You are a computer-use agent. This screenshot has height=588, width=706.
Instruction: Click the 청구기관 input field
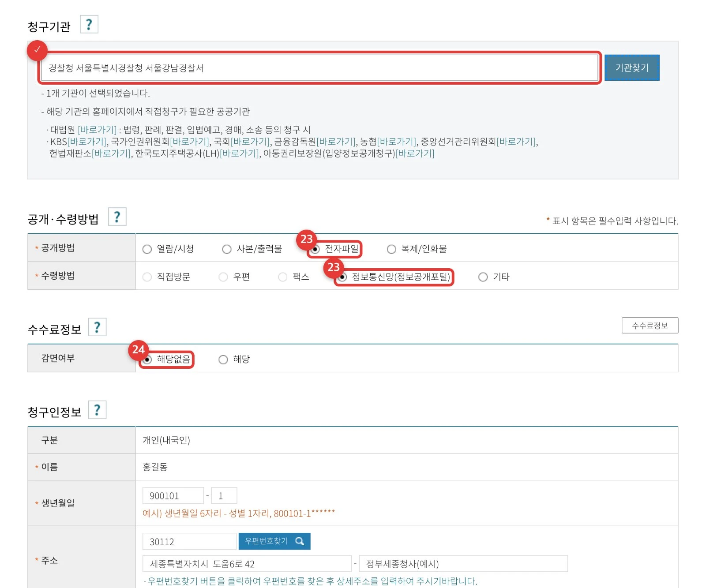pos(319,67)
